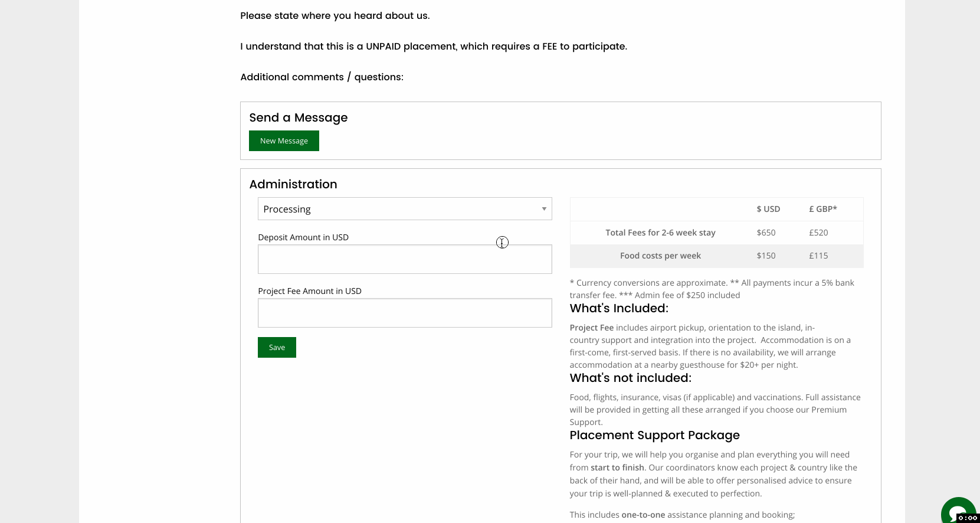Viewport: 980px width, 523px height.
Task: Open the Processing status dropdown
Action: click(405, 209)
